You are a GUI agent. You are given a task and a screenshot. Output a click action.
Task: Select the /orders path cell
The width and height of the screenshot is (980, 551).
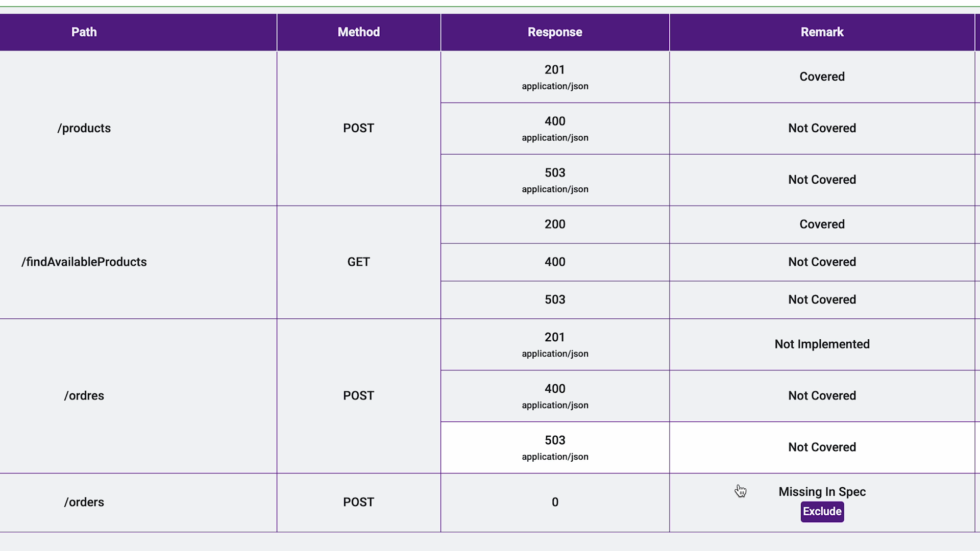pos(84,502)
